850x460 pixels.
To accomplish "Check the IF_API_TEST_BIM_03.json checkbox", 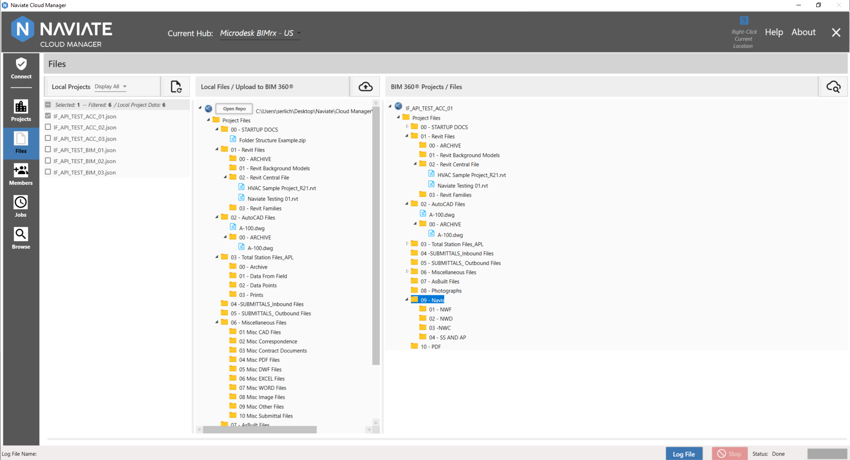I will (48, 172).
